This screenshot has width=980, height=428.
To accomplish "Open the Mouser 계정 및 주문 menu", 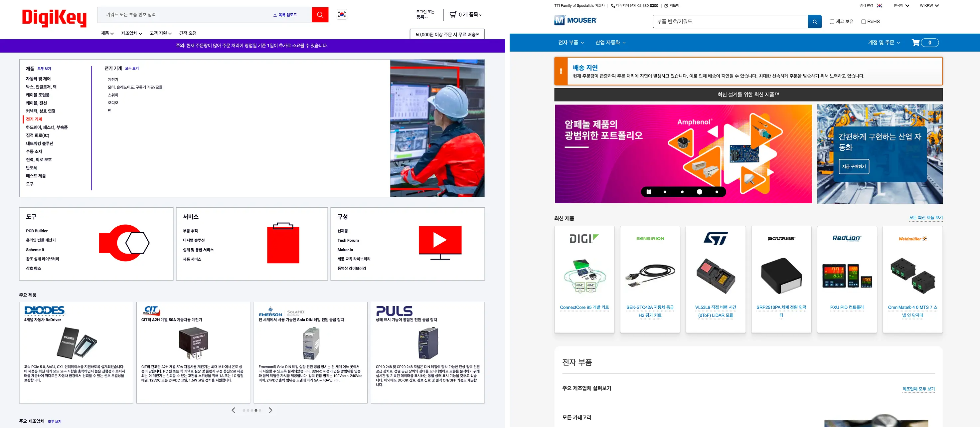I will (x=884, y=43).
